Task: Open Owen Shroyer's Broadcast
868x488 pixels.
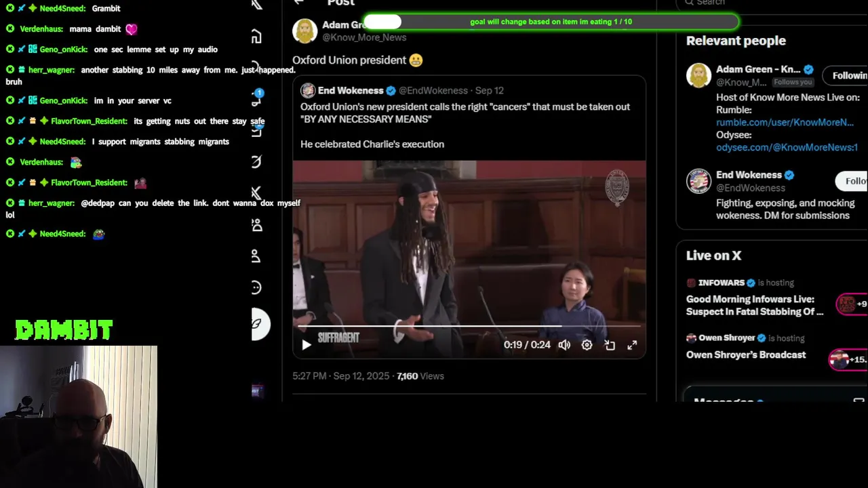Action: [x=746, y=354]
